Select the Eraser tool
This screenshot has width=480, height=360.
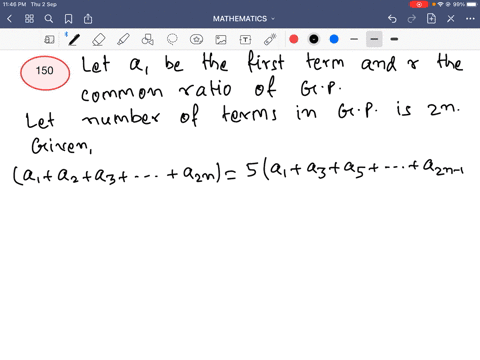[99, 39]
